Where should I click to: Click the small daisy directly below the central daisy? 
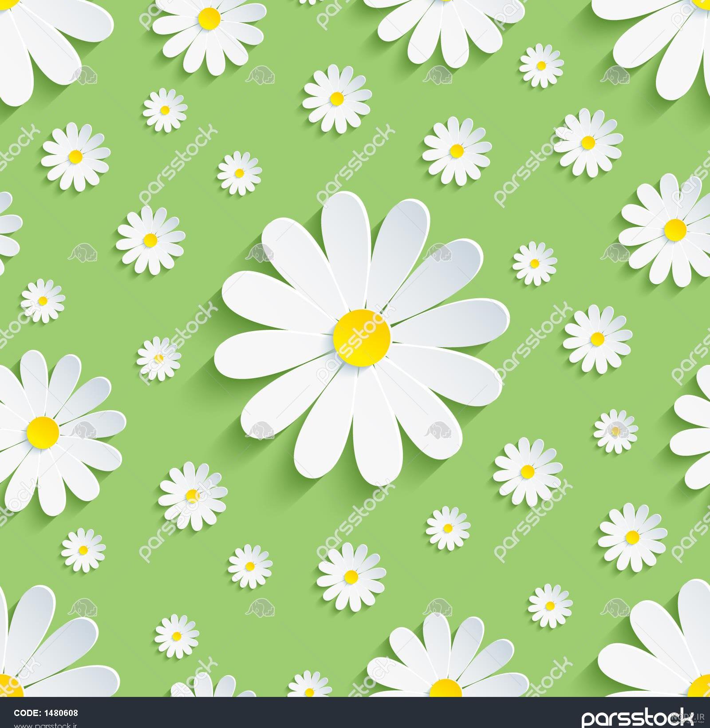[x=351, y=576]
